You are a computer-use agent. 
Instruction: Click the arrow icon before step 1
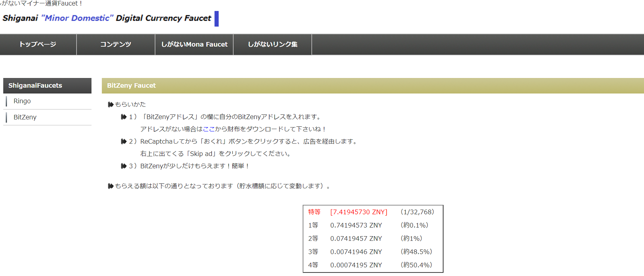click(124, 117)
